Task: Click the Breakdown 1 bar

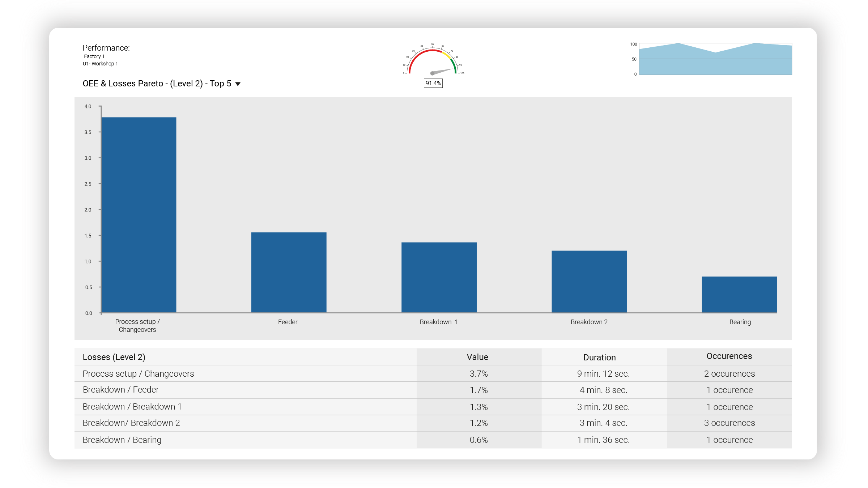Action: click(x=439, y=277)
